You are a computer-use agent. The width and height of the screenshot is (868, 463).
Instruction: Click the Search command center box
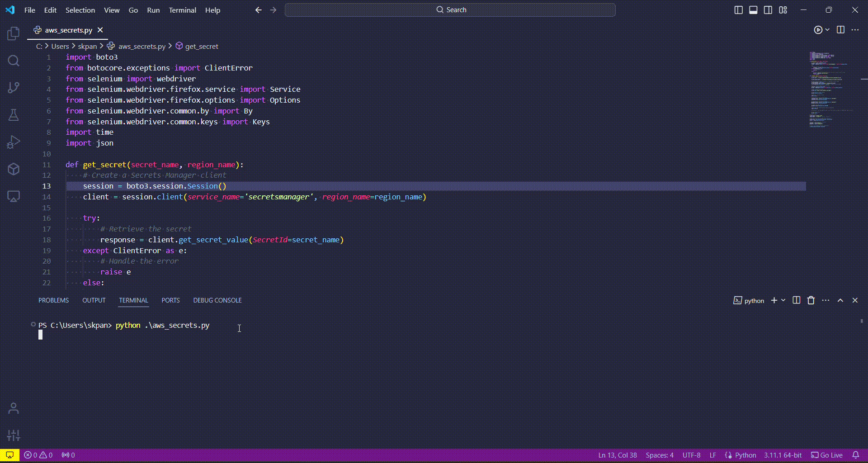[x=450, y=10]
